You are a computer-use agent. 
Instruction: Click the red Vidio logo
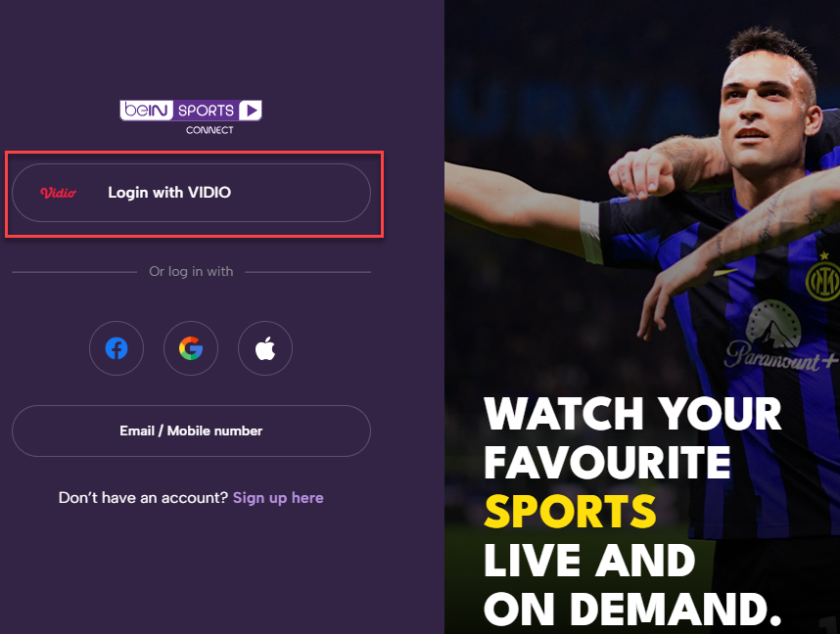click(59, 193)
